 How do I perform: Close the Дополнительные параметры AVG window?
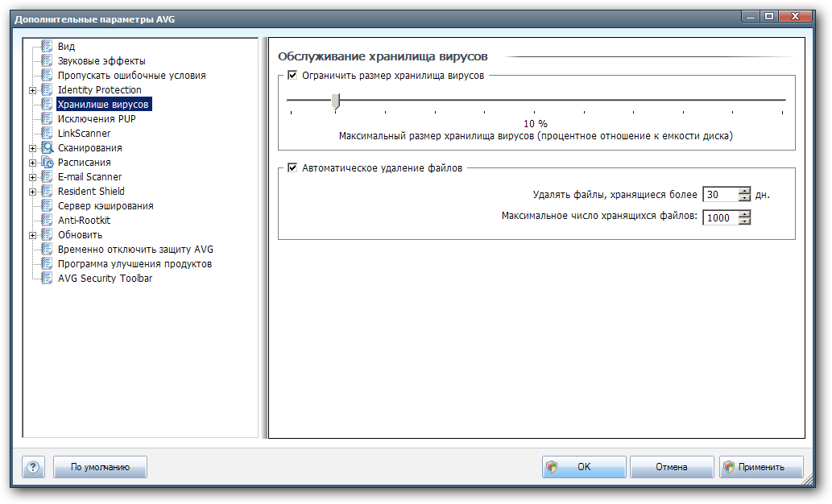click(x=795, y=16)
